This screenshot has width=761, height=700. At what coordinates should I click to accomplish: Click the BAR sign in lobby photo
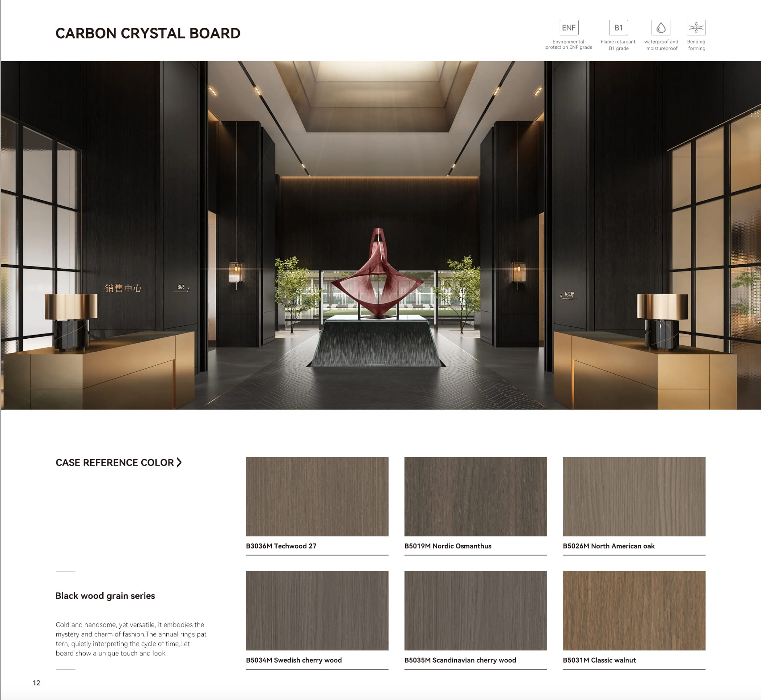pyautogui.click(x=181, y=287)
